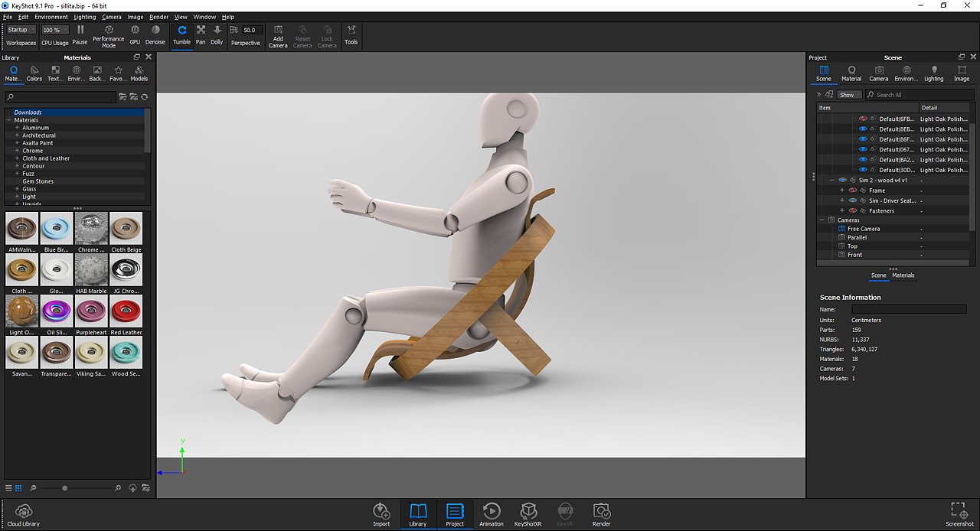Click the Add Camera icon
This screenshot has width=980, height=531.
[x=278, y=35]
